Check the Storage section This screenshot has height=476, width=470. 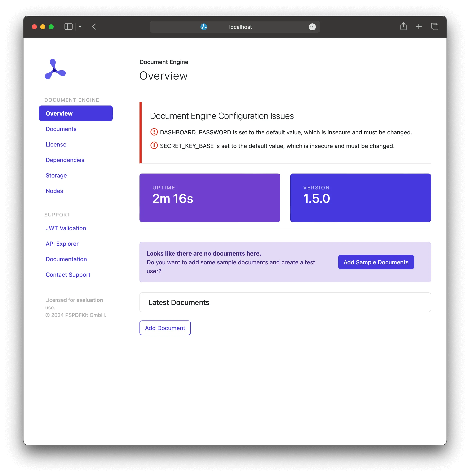(x=56, y=175)
